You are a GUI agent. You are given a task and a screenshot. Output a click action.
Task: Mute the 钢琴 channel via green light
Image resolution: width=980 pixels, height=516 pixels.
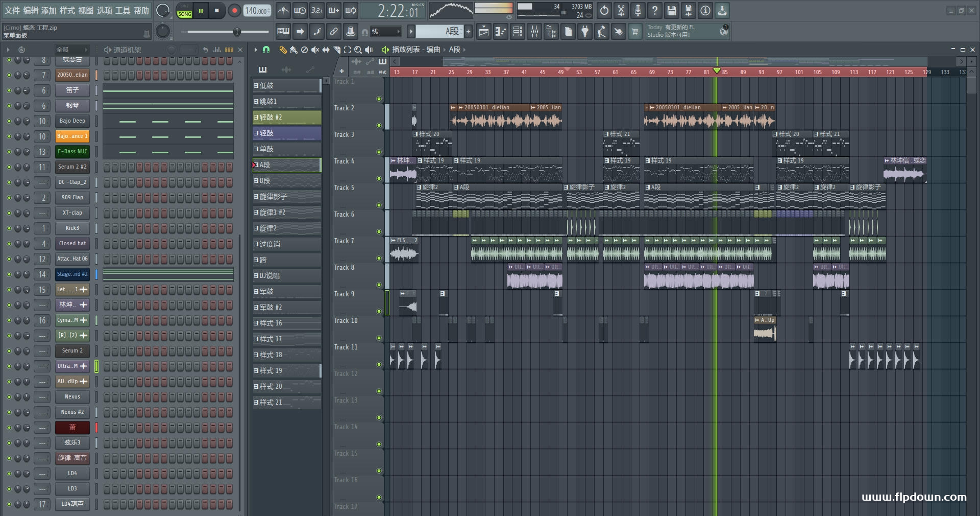9,106
